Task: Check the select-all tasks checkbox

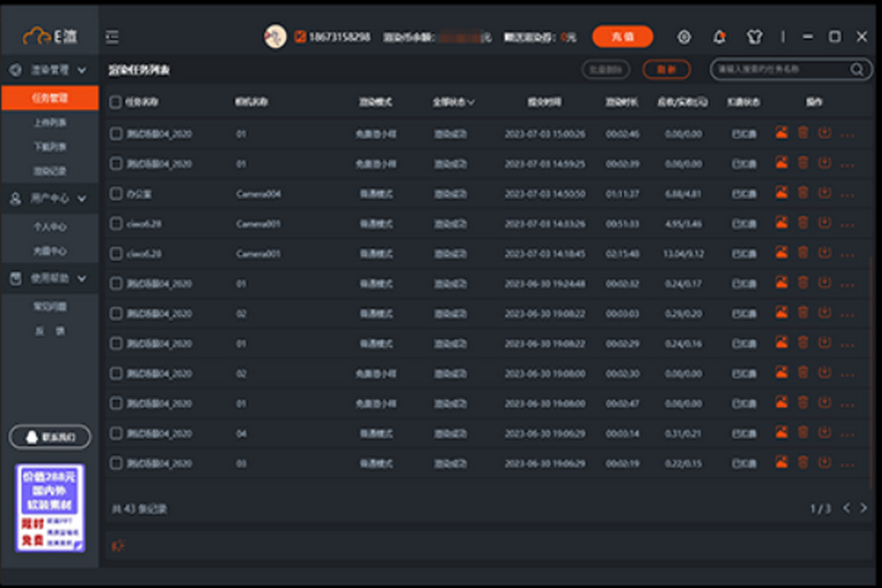Action: [x=115, y=101]
